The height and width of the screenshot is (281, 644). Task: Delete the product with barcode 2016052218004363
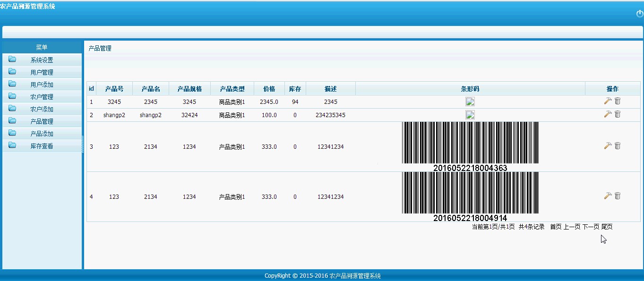(x=618, y=146)
